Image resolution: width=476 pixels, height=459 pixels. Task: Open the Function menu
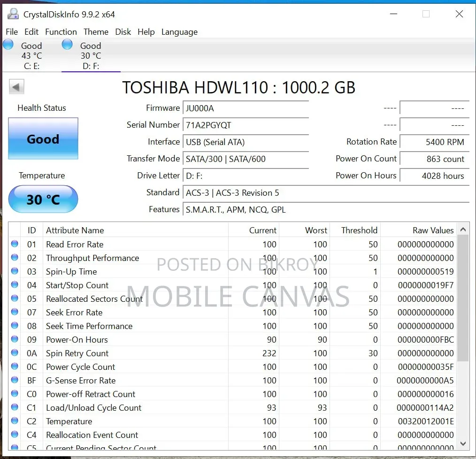(x=61, y=32)
